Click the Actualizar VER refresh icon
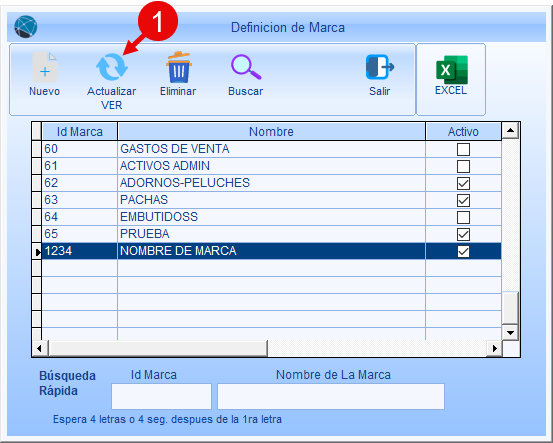The image size is (553, 443). (x=112, y=67)
